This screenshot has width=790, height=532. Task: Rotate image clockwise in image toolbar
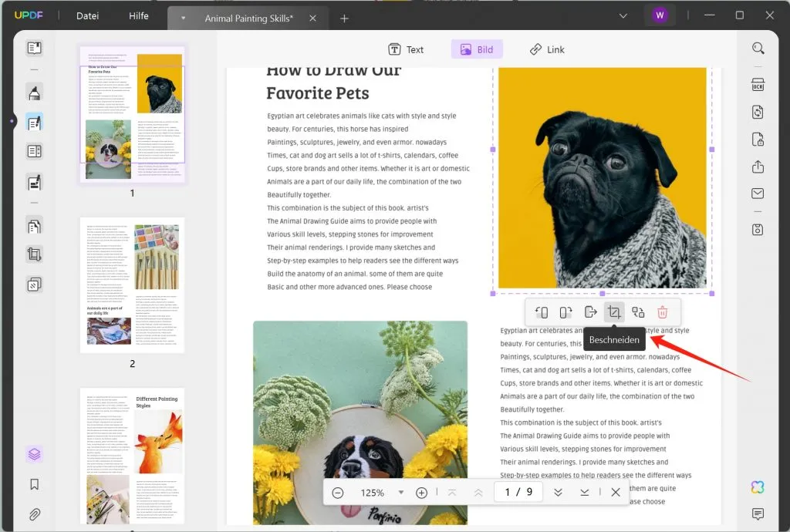(565, 312)
